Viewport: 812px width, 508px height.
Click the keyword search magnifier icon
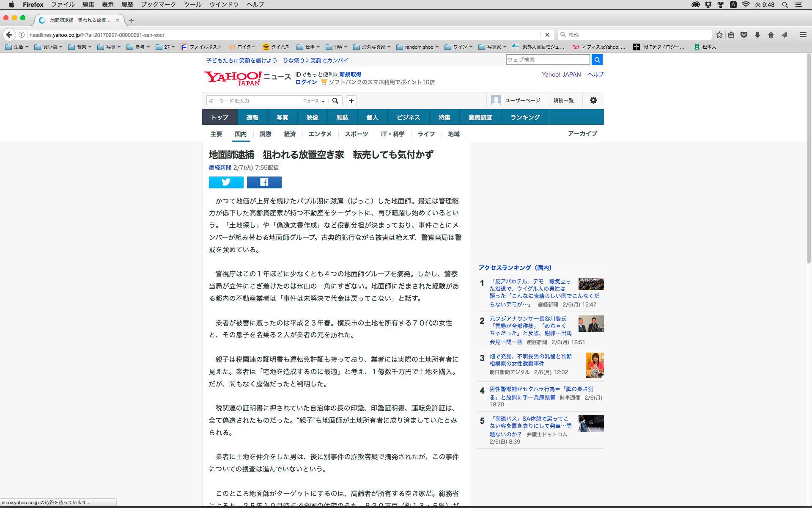[335, 101]
